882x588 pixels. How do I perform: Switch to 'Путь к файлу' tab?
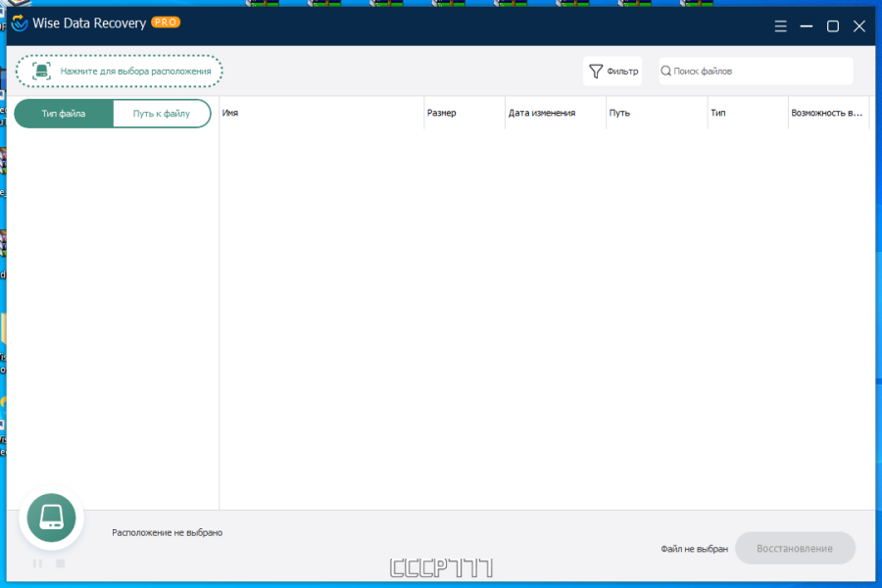pyautogui.click(x=162, y=114)
